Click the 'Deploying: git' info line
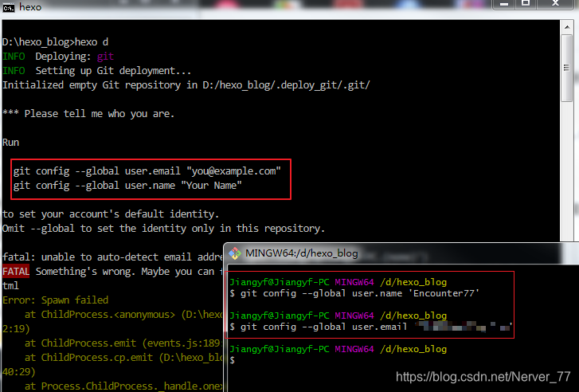The height and width of the screenshot is (392, 579). coord(58,57)
